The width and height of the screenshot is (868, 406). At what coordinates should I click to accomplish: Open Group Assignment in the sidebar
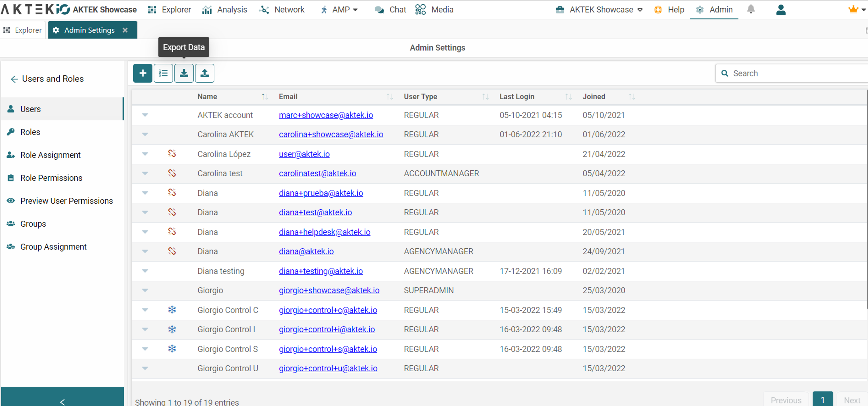62,246
